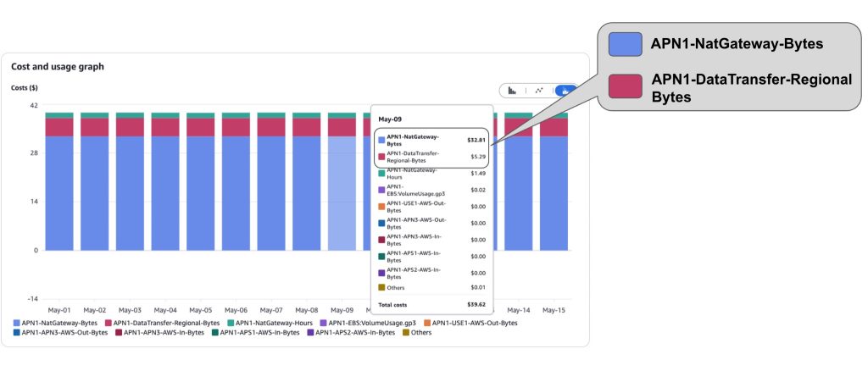Screen dimensions: 868x371
Task: Toggle APN1-NatGateway-Hours legend entry
Action: point(270,323)
